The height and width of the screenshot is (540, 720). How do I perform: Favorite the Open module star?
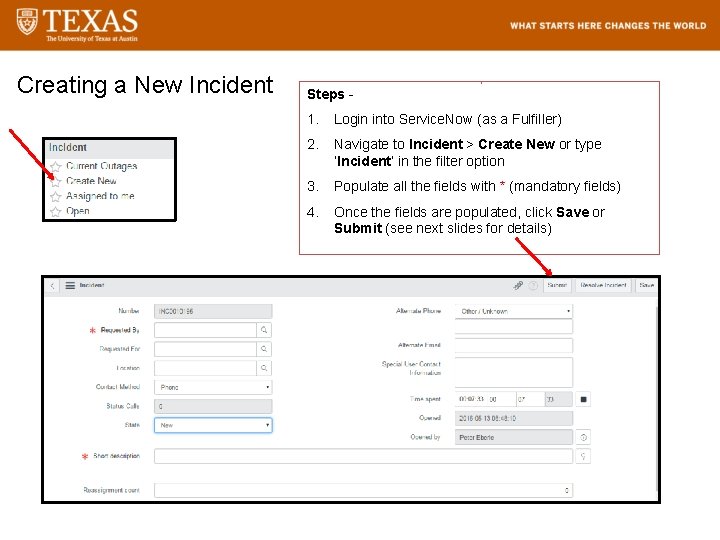tap(56, 212)
